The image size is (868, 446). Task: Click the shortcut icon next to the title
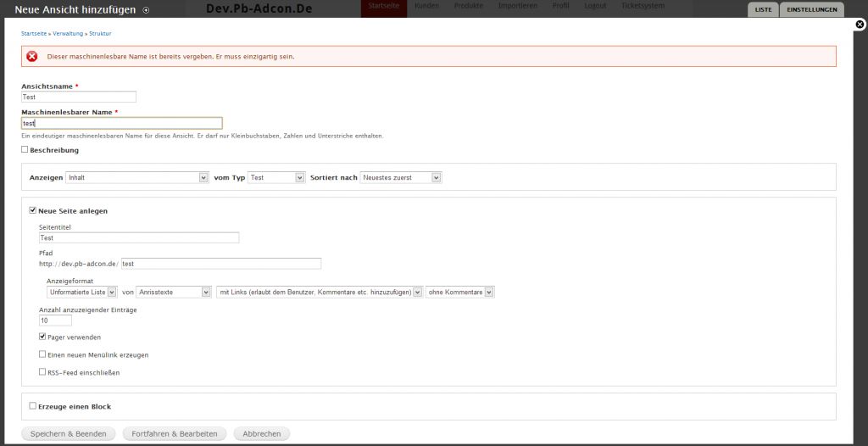pos(146,10)
